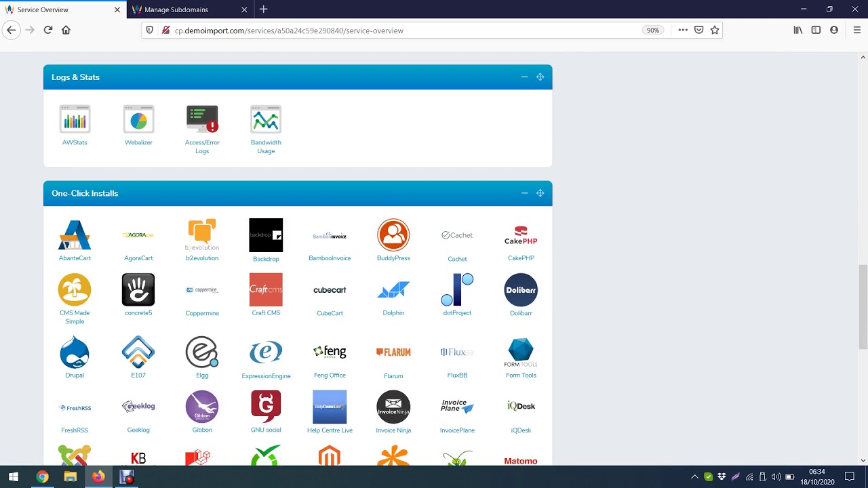Viewport: 868px width, 488px height.
Task: Open a new browser tab
Action: click(x=264, y=9)
